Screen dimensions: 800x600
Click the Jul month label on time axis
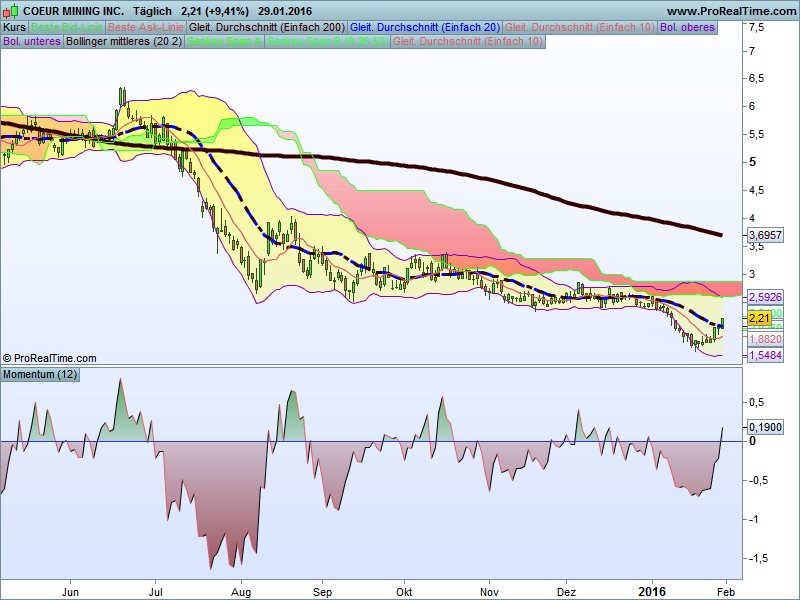155,592
